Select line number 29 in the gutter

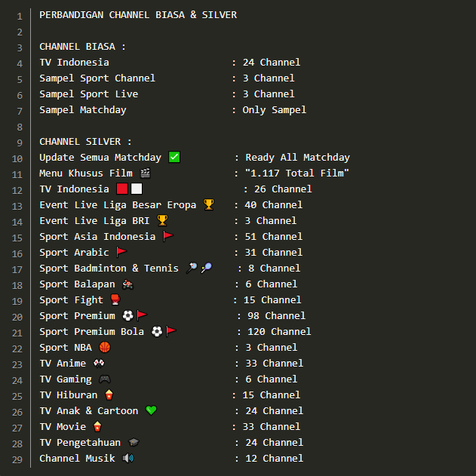17,459
